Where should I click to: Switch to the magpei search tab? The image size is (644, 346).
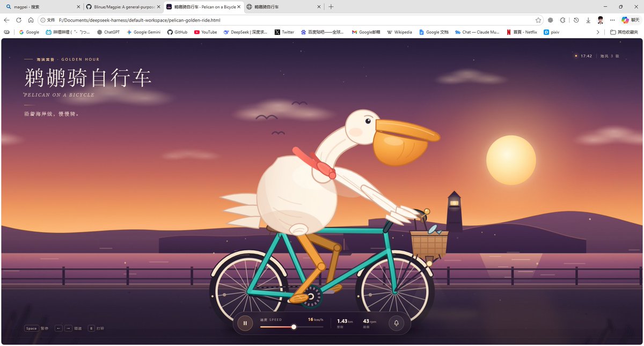coord(42,6)
